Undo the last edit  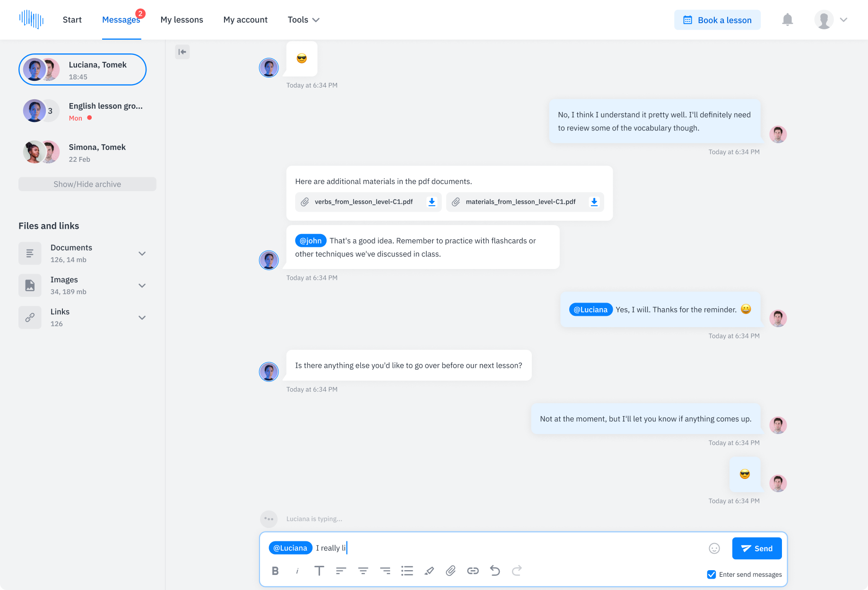(495, 571)
